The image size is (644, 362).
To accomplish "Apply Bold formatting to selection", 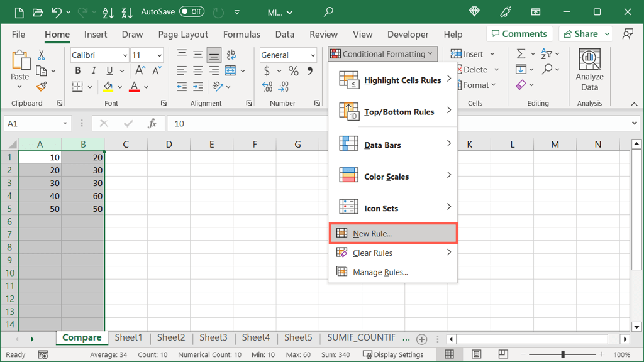I will click(x=78, y=71).
